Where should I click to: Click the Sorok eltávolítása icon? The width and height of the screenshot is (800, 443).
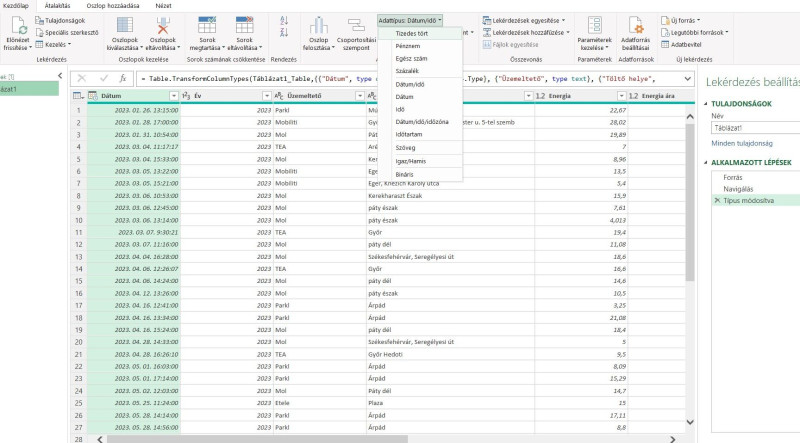244,26
